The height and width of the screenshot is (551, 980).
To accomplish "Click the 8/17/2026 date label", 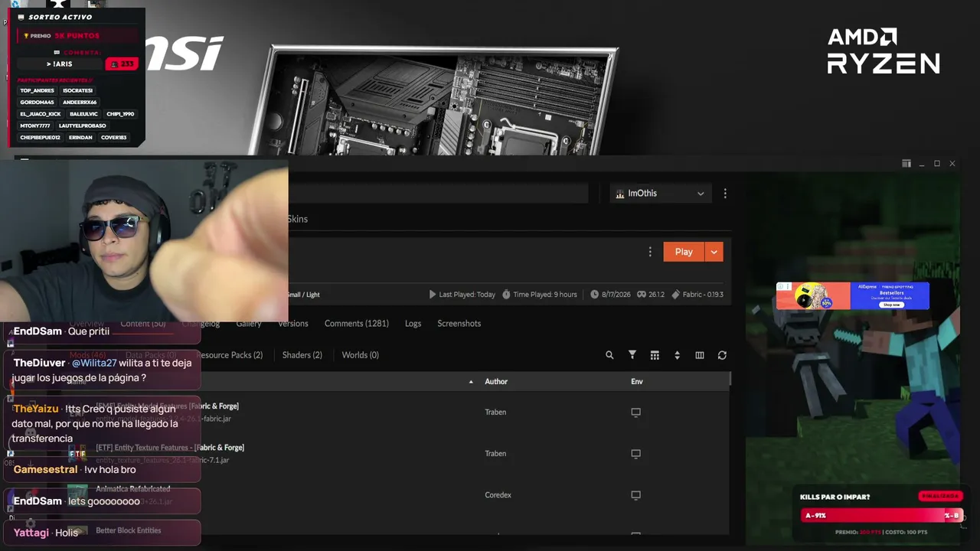I will (x=610, y=295).
